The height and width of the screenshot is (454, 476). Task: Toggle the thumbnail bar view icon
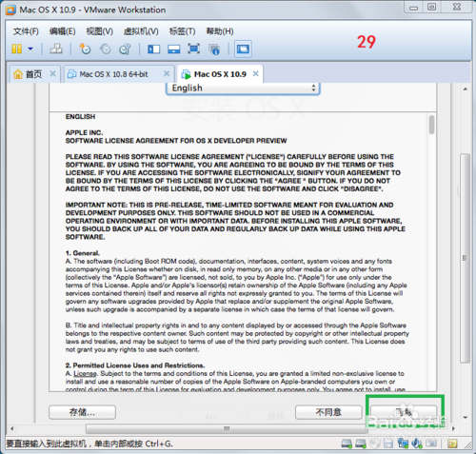coord(174,49)
